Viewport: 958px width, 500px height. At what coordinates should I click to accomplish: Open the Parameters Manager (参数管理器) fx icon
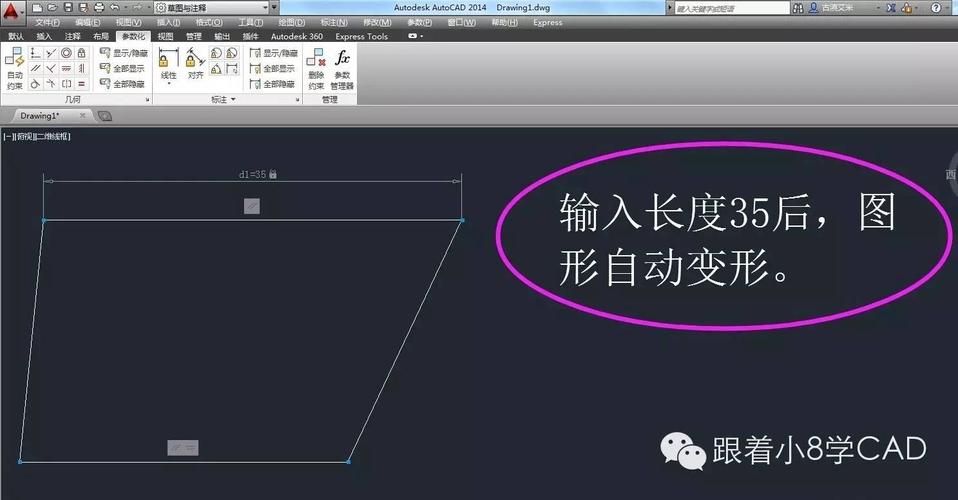(342, 69)
